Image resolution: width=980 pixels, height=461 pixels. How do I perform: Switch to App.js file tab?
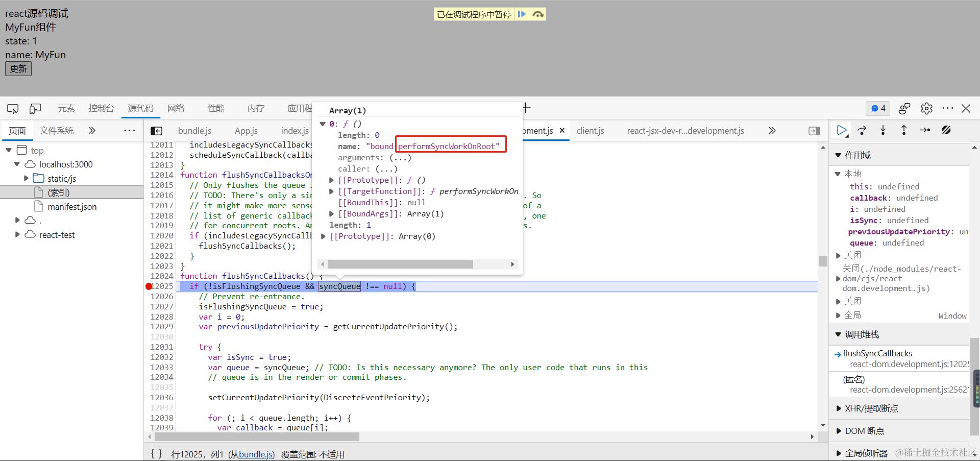[x=246, y=131]
